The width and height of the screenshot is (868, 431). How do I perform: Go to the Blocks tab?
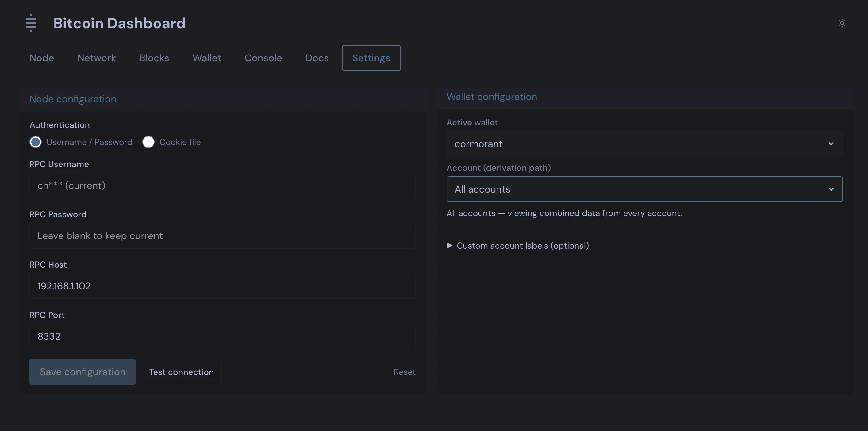click(x=154, y=58)
